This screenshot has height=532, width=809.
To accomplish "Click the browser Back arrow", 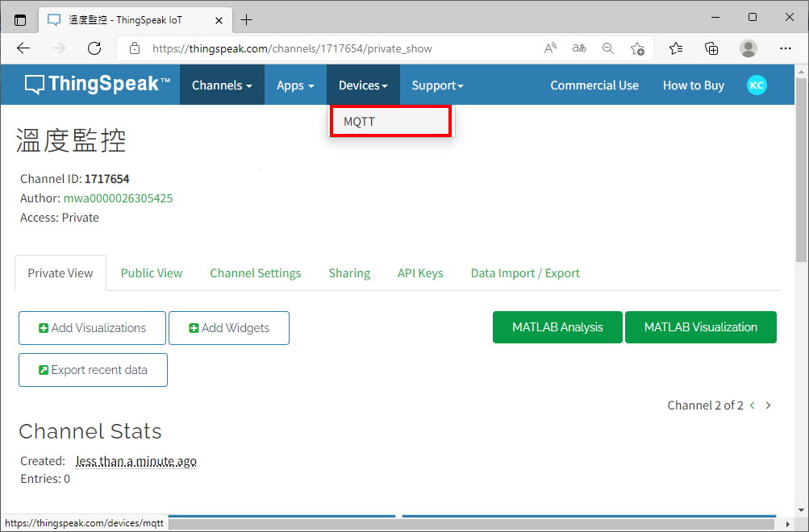I will (23, 48).
